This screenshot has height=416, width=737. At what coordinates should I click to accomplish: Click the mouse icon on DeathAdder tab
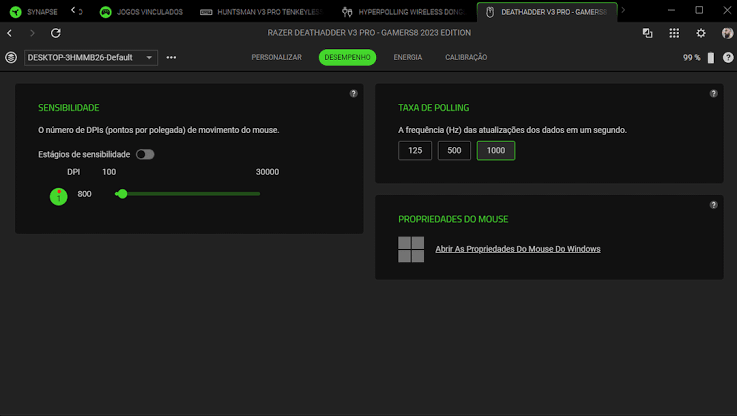(x=490, y=12)
